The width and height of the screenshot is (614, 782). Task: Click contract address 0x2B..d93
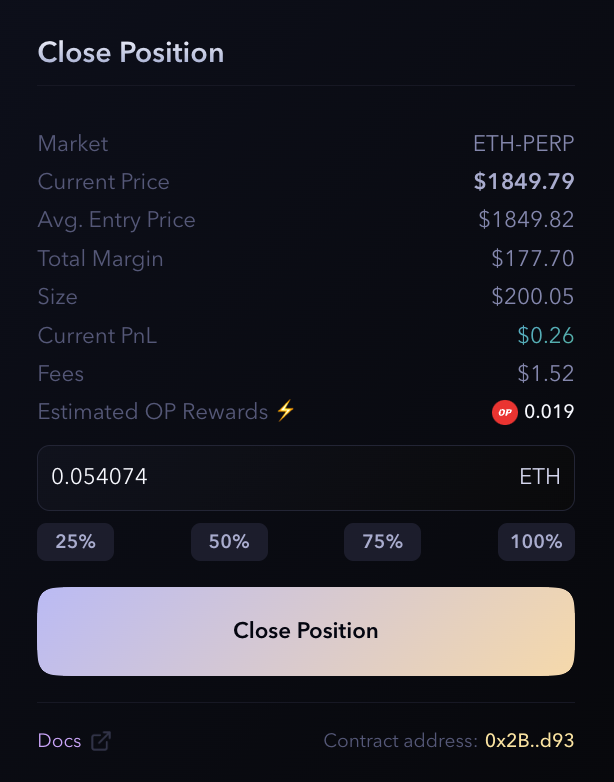(529, 741)
